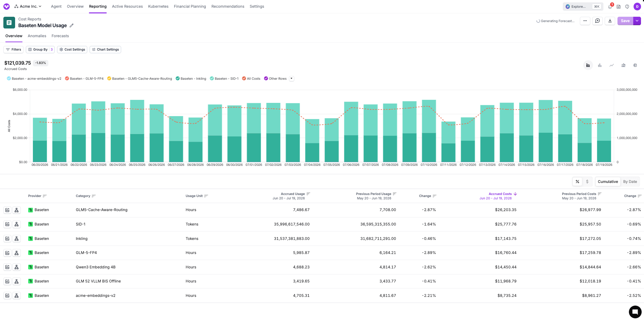Open chart icon for SID-1 row
The height and width of the screenshot is (321, 644).
tap(7, 224)
